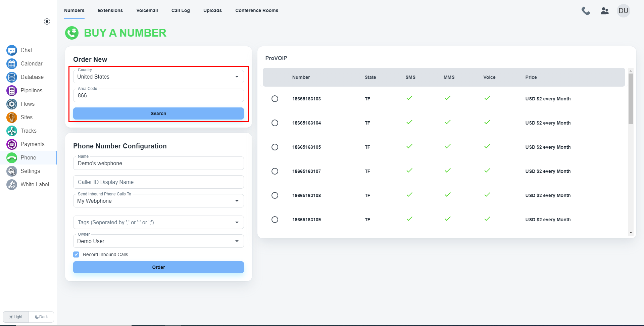Open the contacts people icon in header
This screenshot has width=644, height=326.
coord(604,11)
